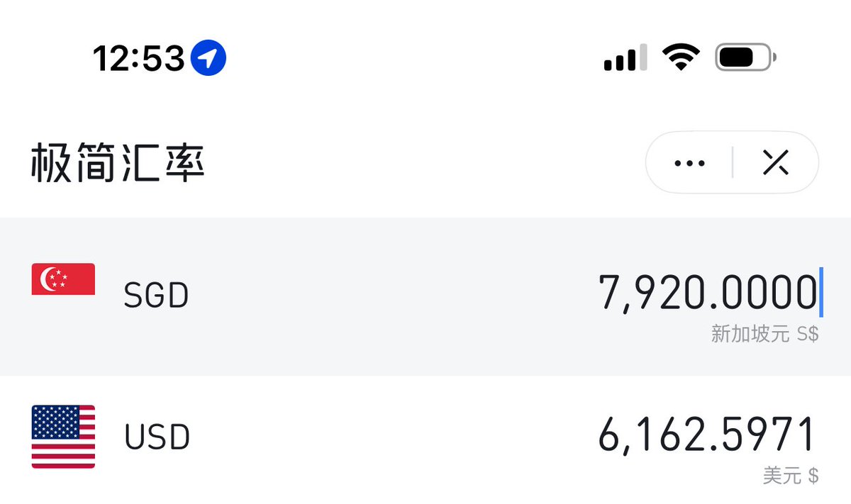Screen dimensions: 851x504
Task: Tap the Wi-Fi status icon
Action: pyautogui.click(x=681, y=57)
